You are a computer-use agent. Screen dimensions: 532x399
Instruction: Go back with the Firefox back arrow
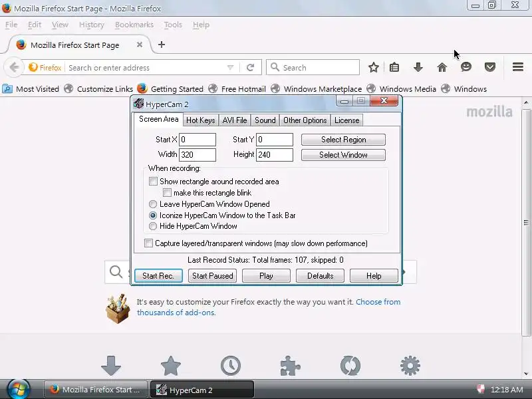[x=14, y=67]
